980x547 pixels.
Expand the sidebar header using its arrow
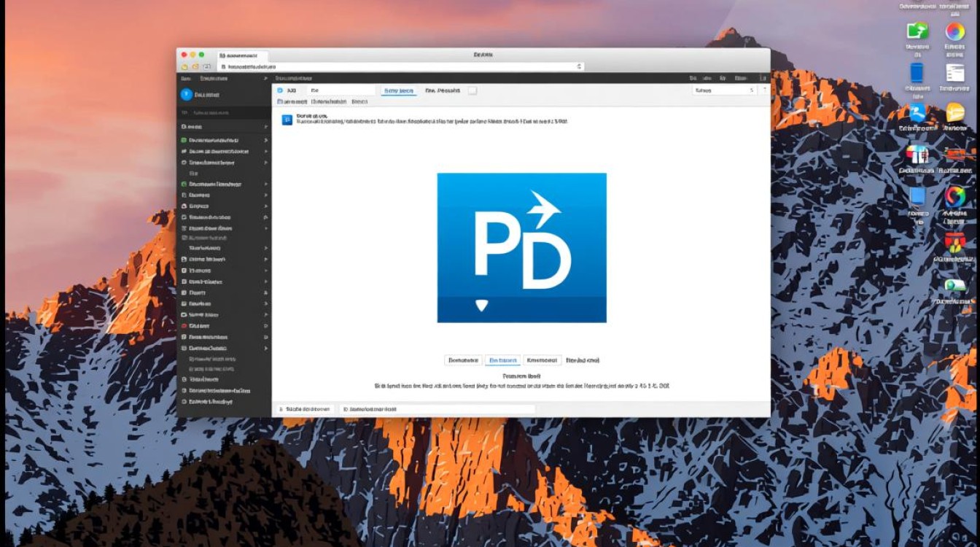click(266, 78)
